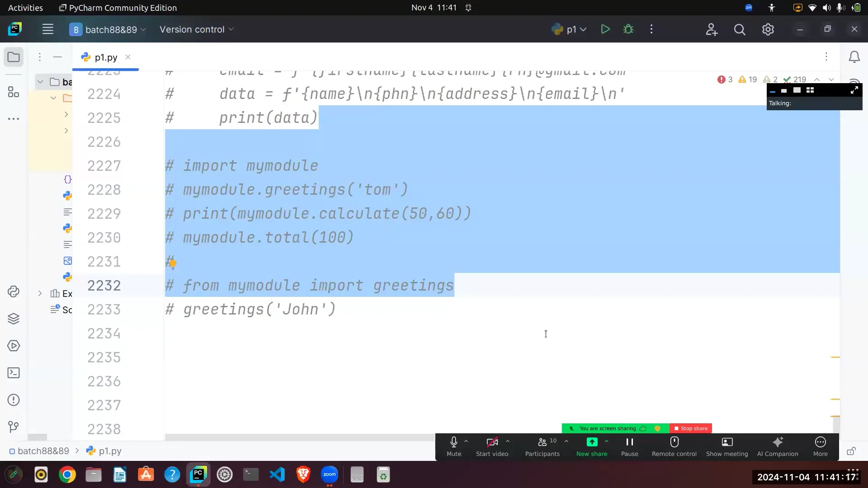Screen dimensions: 868x488
Task: Open the Terminal tool window icon
Action: pos(13,373)
